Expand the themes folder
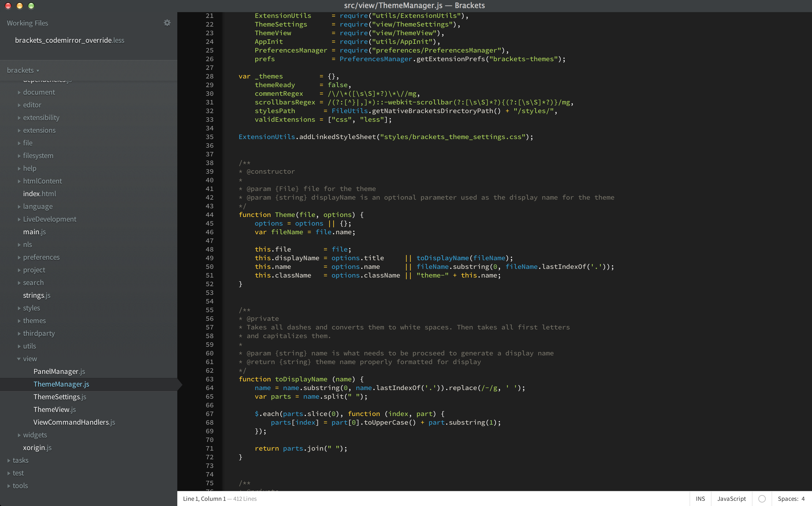The image size is (812, 506). click(19, 321)
